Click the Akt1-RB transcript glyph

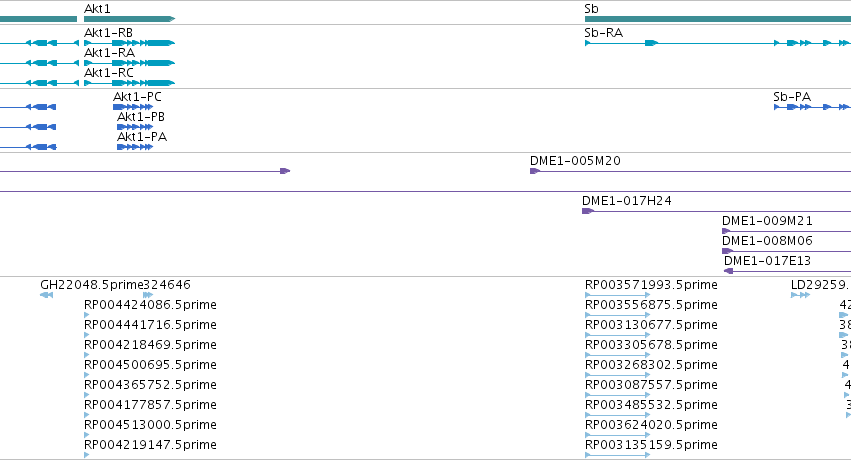click(129, 43)
